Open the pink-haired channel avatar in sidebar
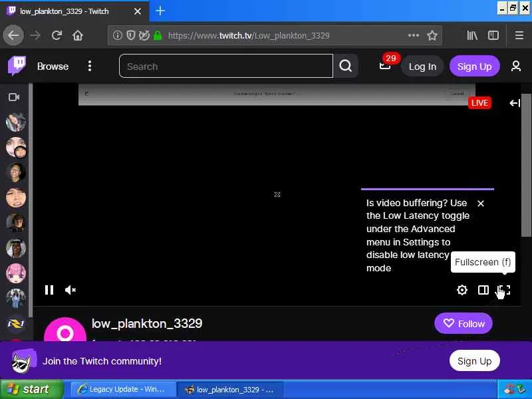Screen dimensions: 532x399 point(15,273)
